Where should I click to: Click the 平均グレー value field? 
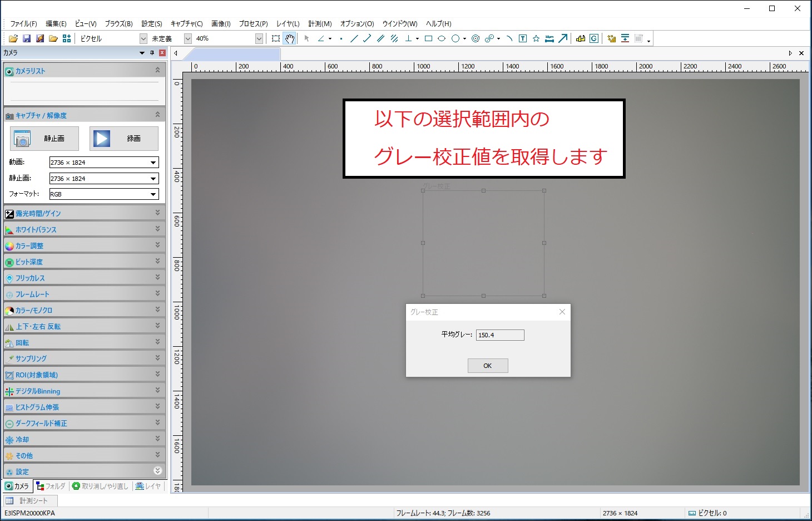500,335
